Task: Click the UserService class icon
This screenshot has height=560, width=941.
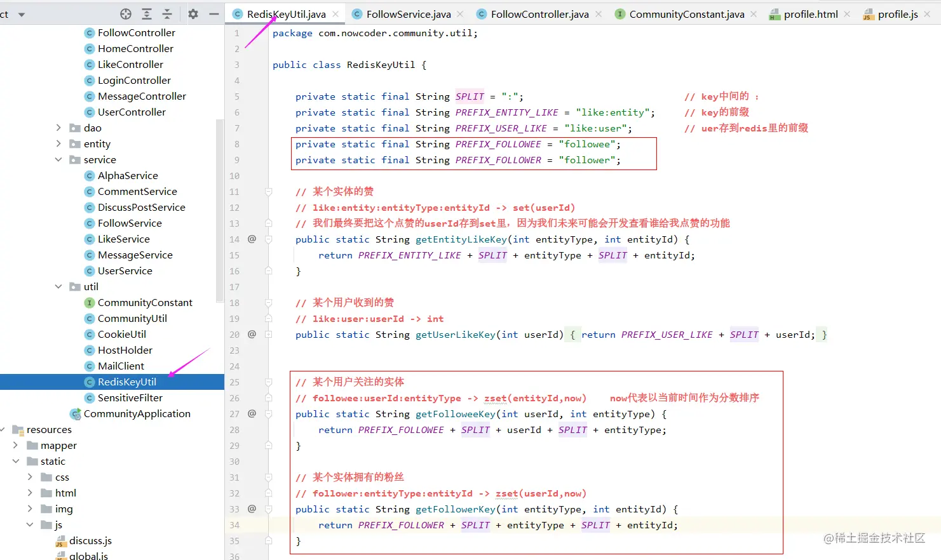Action: (90, 271)
